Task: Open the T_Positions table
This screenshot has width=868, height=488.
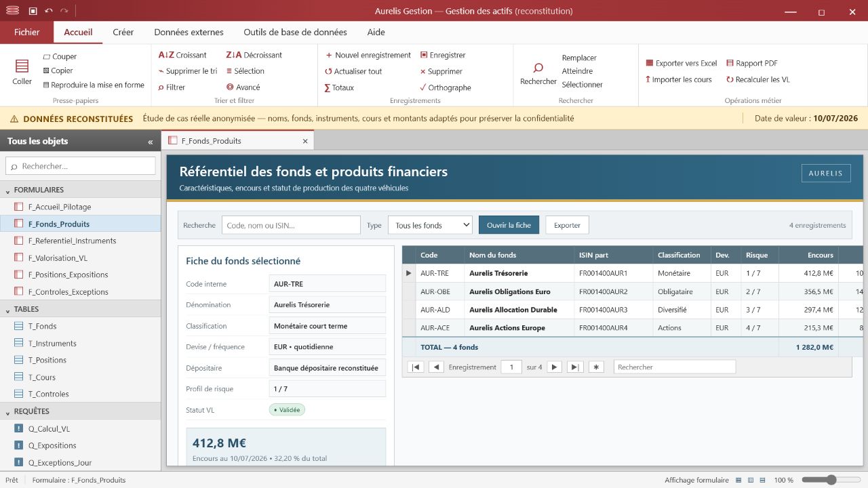Action: 80,360
